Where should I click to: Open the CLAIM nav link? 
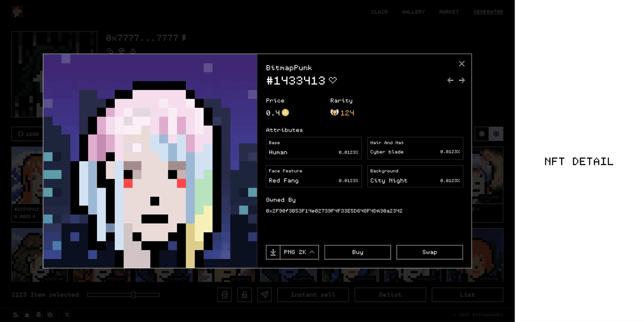pyautogui.click(x=379, y=12)
